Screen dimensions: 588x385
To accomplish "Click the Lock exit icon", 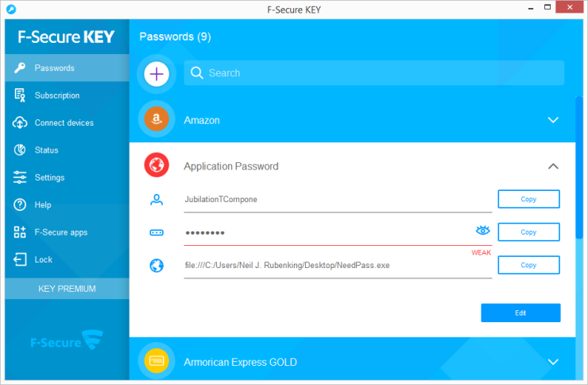I will coord(20,259).
